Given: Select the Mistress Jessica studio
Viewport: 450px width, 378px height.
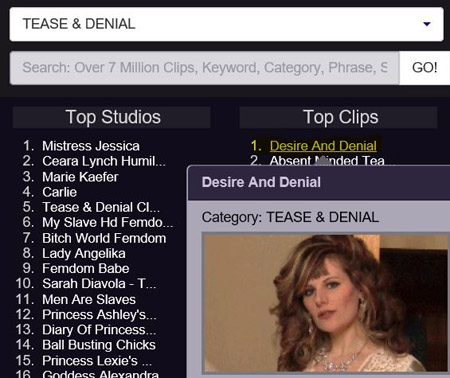Looking at the screenshot, I should tap(91, 146).
